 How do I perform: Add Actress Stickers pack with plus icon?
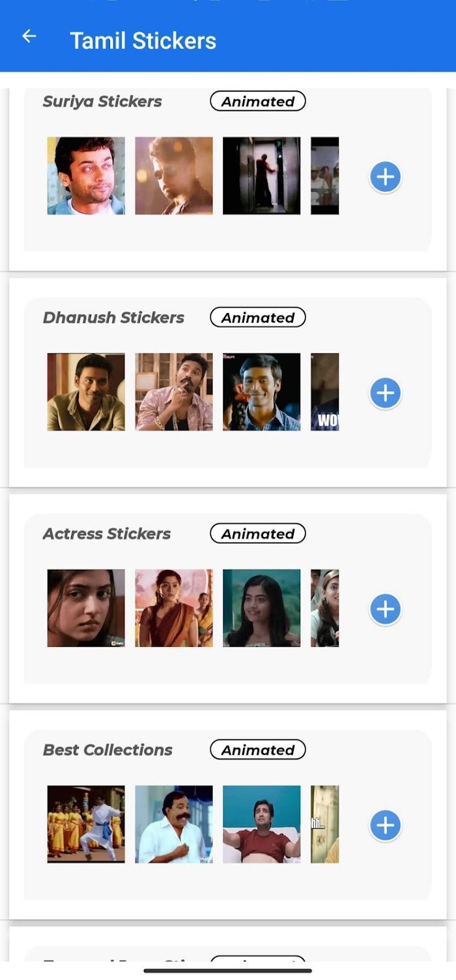pos(386,609)
